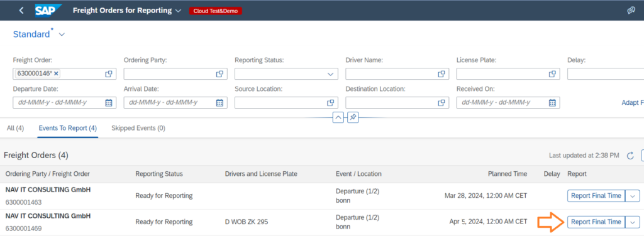Report Final Time for order 6300001469
The image size is (644, 236).
(x=596, y=222)
